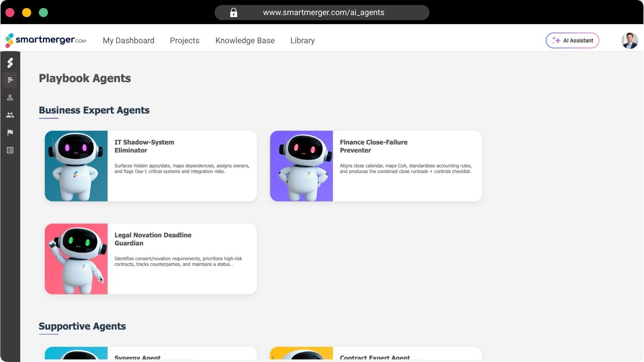Open the Library menu item
This screenshot has height=362, width=644.
(302, 41)
